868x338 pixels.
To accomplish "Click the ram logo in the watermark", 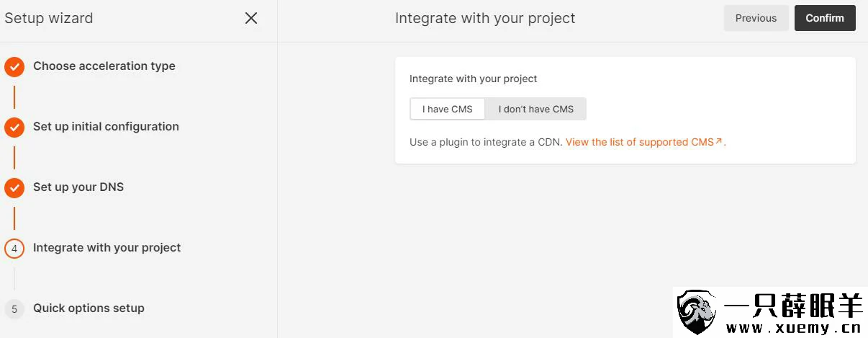I will pyautogui.click(x=697, y=312).
